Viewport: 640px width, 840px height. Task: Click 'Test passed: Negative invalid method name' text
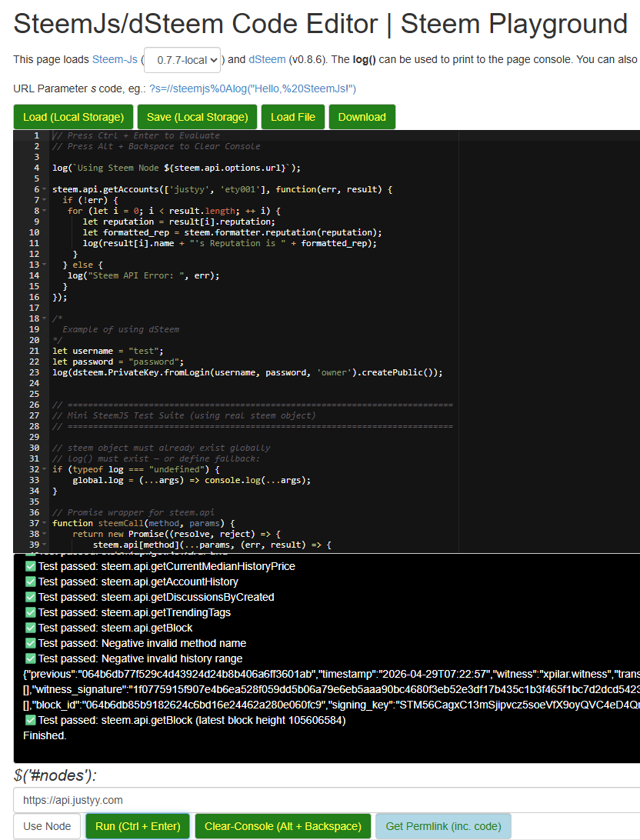142,643
